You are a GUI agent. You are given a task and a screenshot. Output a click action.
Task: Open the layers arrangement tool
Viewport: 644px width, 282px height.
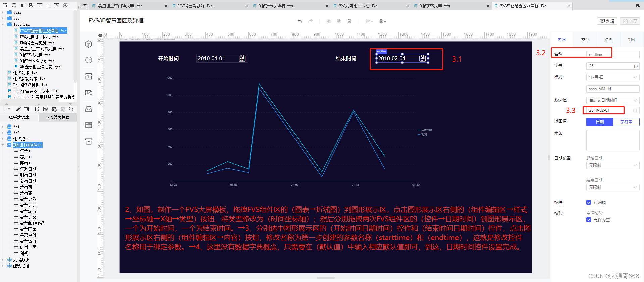pyautogui.click(x=382, y=21)
